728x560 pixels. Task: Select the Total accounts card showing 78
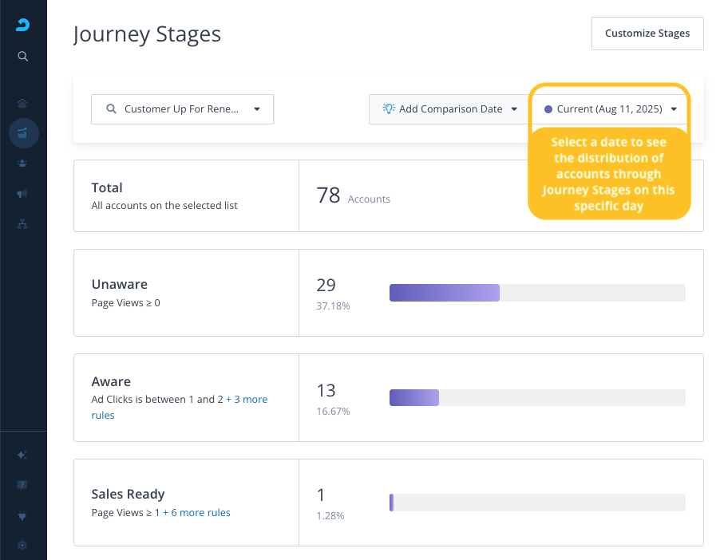[389, 195]
